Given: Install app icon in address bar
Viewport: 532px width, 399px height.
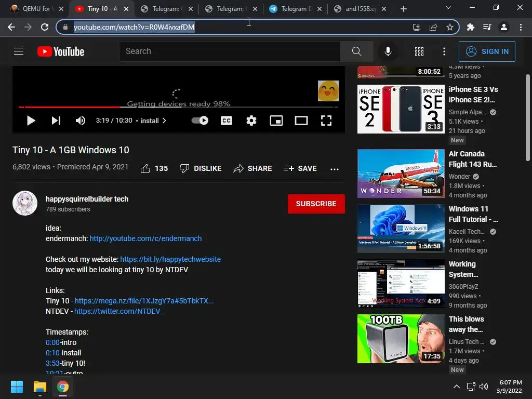Looking at the screenshot, I should 416,27.
